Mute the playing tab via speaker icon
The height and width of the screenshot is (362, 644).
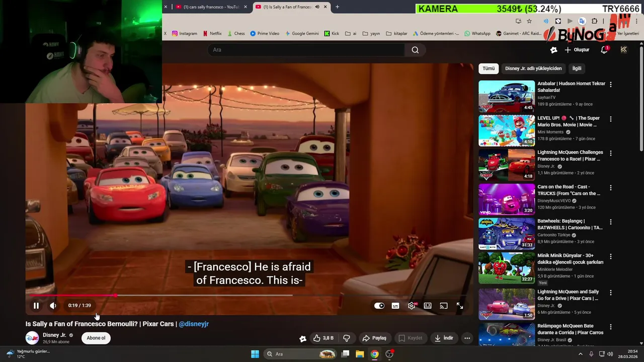pyautogui.click(x=317, y=7)
